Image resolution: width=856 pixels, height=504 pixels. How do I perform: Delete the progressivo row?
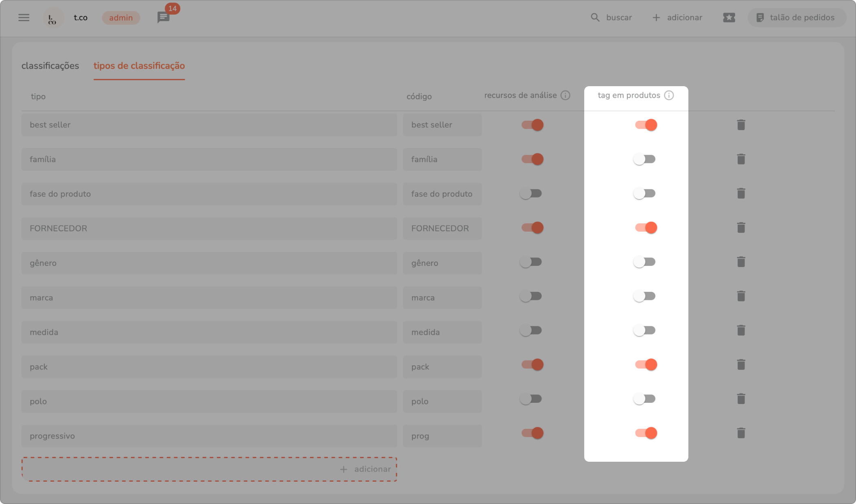pyautogui.click(x=741, y=433)
